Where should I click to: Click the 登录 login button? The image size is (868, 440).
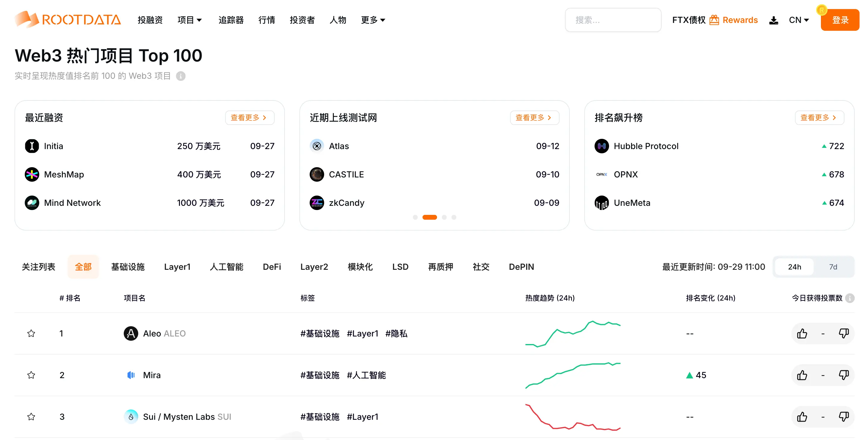pyautogui.click(x=840, y=20)
